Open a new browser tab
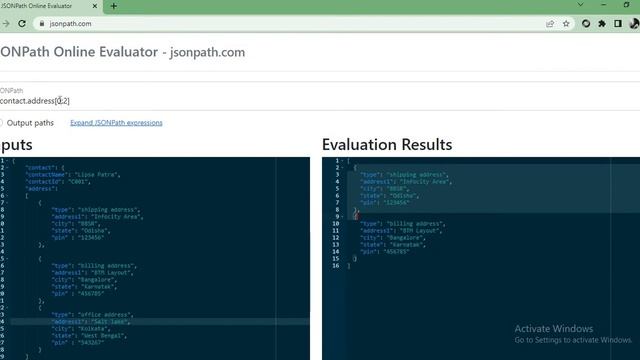This screenshot has width=640, height=360. coord(113,6)
